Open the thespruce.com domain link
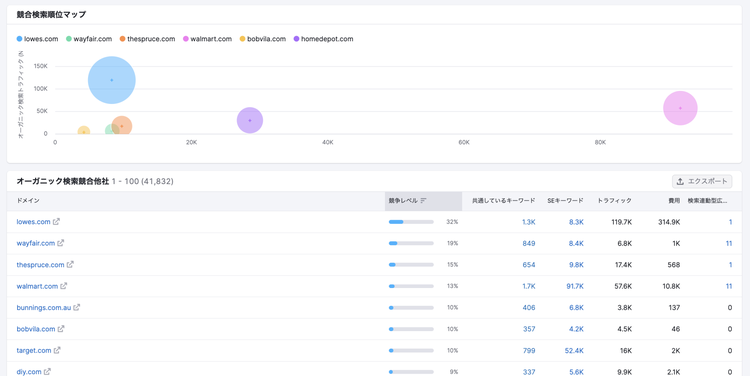Screen dimensions: 750x376 coord(41,265)
